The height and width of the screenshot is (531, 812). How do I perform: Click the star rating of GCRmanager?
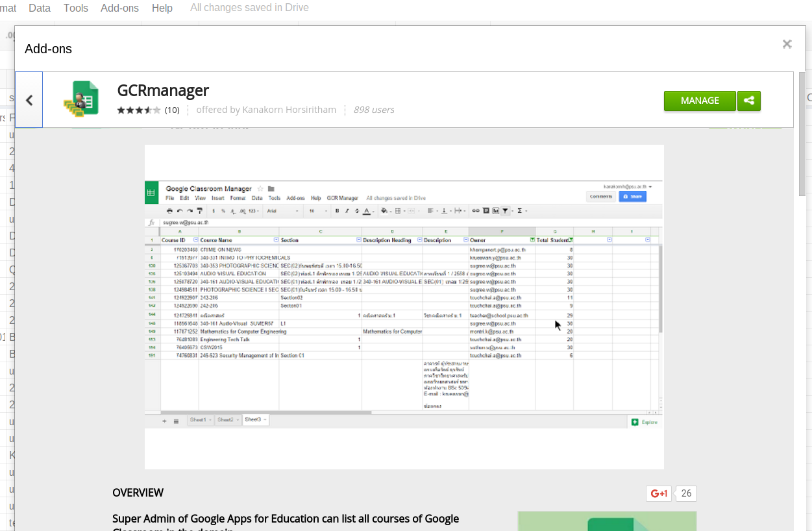pyautogui.click(x=139, y=110)
